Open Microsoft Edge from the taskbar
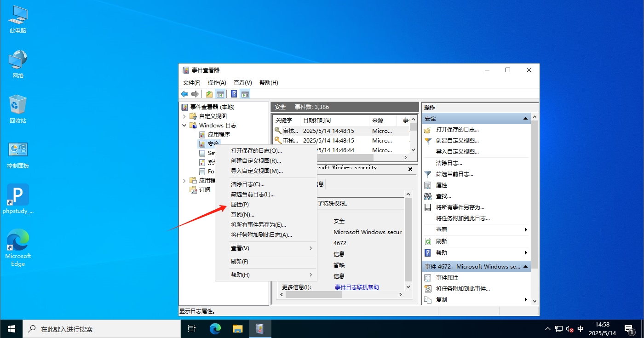This screenshot has width=644, height=338. coord(215,329)
